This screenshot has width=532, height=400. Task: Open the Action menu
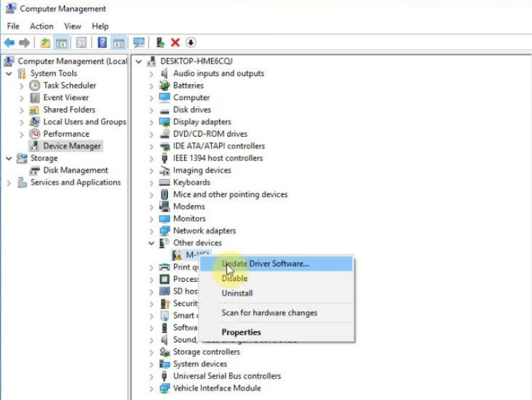[x=41, y=26]
